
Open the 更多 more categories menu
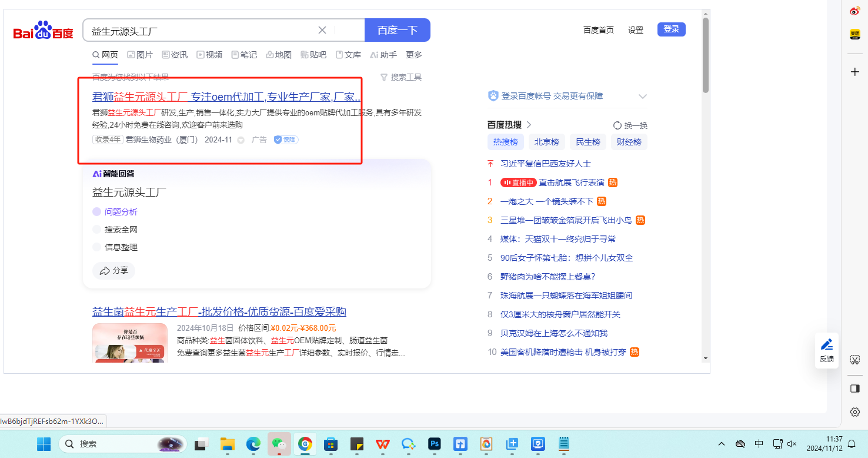pyautogui.click(x=414, y=55)
